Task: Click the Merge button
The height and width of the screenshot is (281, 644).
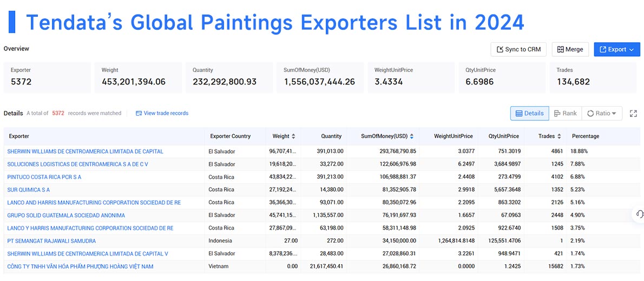Action: click(x=570, y=49)
